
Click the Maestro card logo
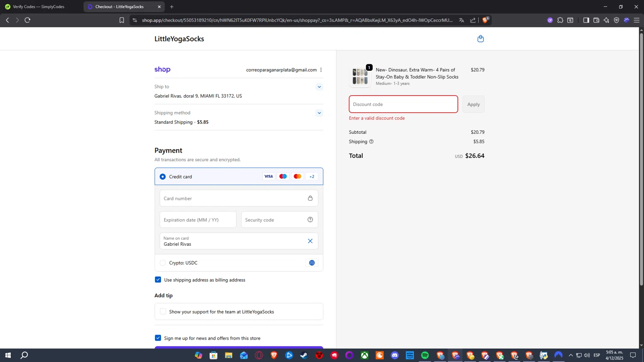tap(283, 176)
